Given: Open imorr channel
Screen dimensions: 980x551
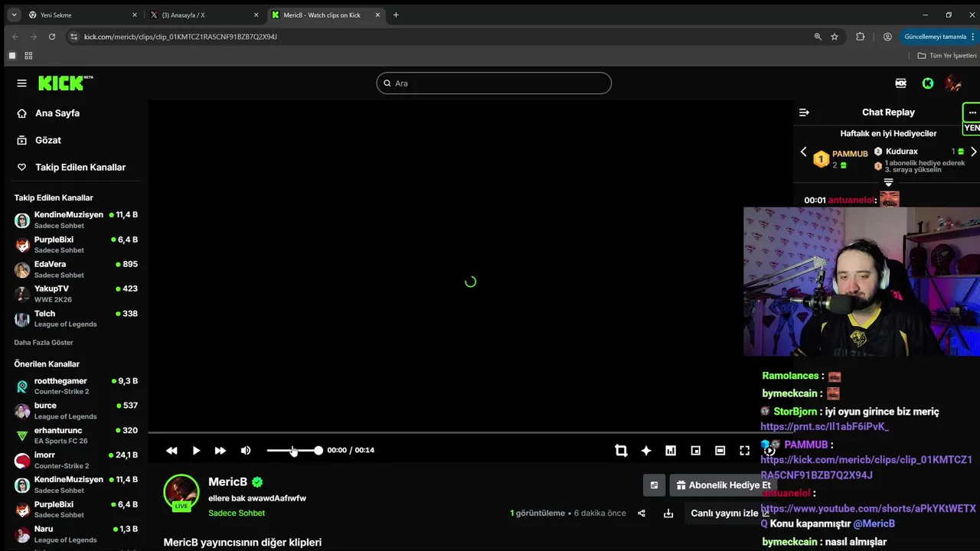Looking at the screenshot, I should [x=76, y=460].
